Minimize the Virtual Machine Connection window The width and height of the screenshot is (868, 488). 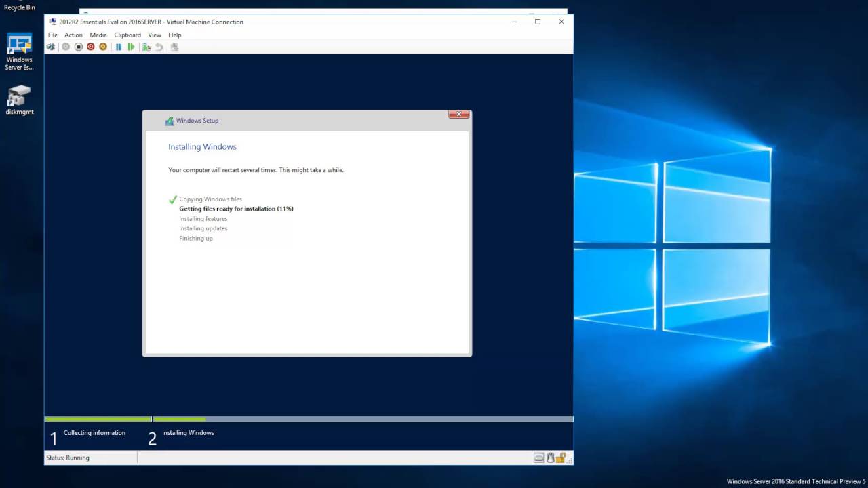pos(515,22)
